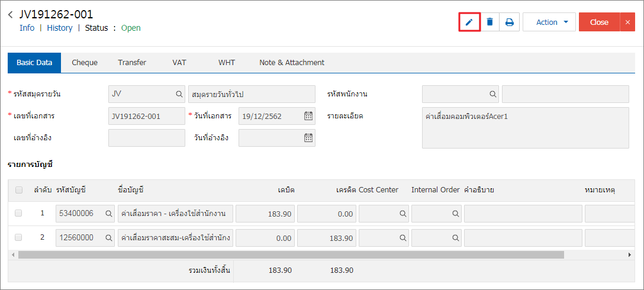The height and width of the screenshot is (290, 644).
Task: Tick the checkbox for row 2
Action: click(18, 237)
